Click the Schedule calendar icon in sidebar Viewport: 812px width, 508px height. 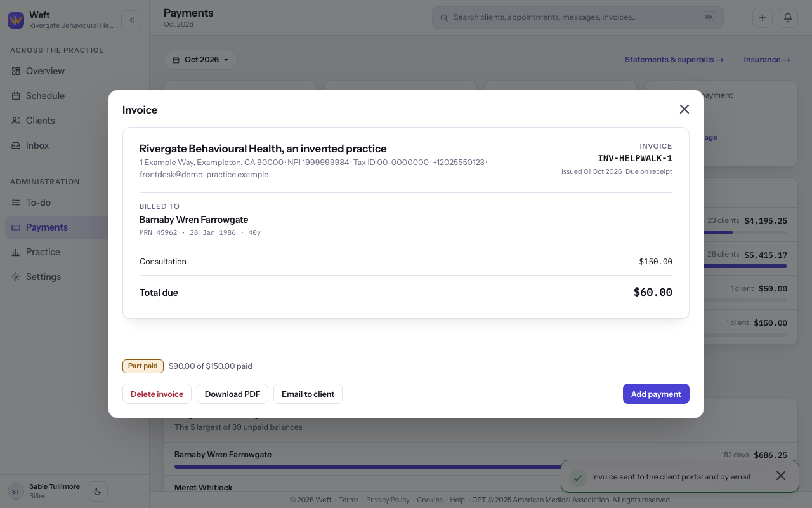(x=16, y=96)
